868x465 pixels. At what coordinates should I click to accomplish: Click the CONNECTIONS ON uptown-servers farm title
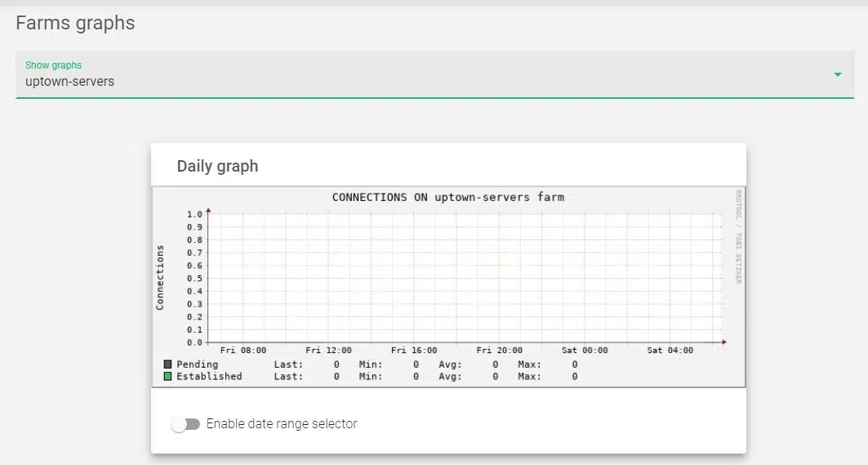tap(447, 197)
